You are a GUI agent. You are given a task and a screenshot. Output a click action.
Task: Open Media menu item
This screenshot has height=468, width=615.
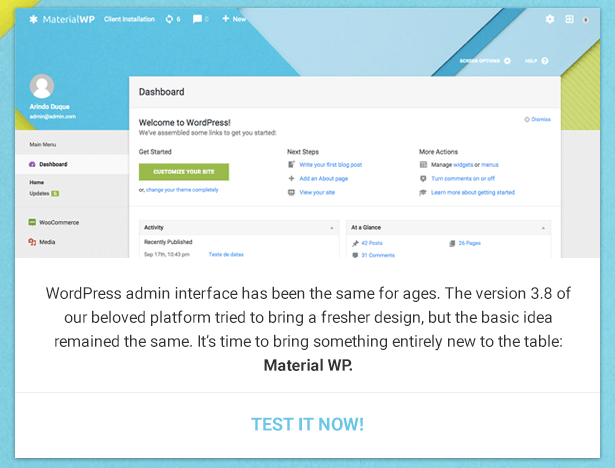[47, 242]
